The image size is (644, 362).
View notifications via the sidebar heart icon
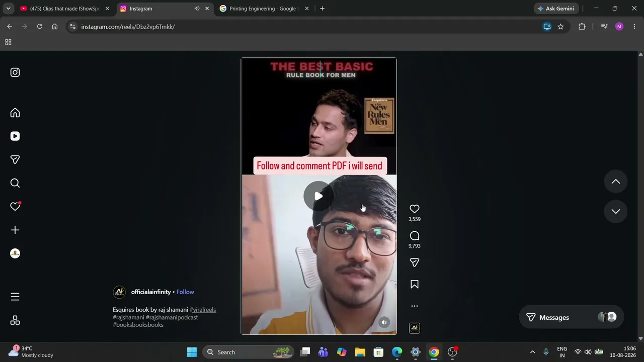[x=15, y=206]
